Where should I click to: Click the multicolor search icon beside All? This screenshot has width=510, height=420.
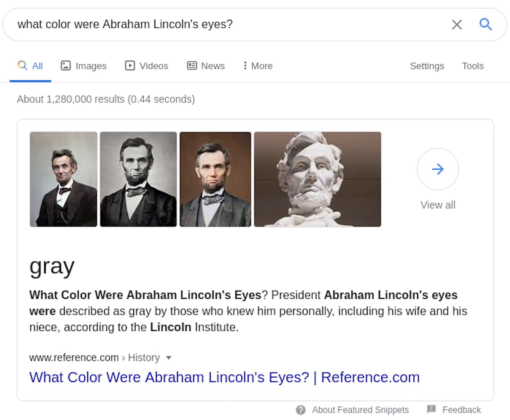[23, 65]
